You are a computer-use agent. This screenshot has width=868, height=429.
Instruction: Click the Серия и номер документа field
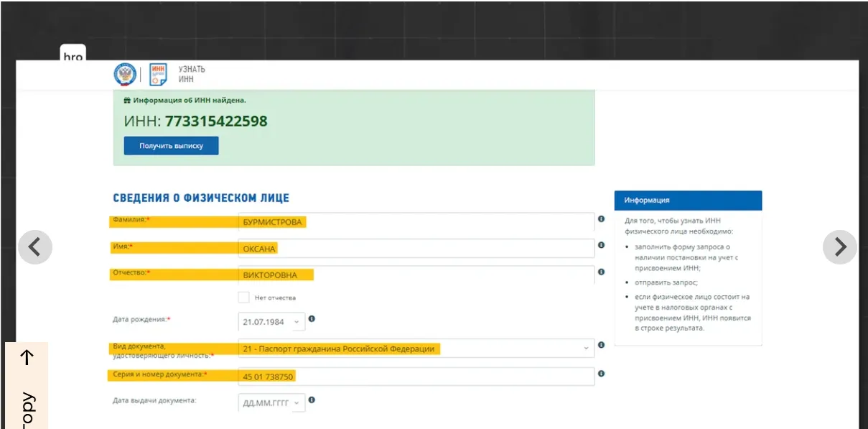click(416, 377)
